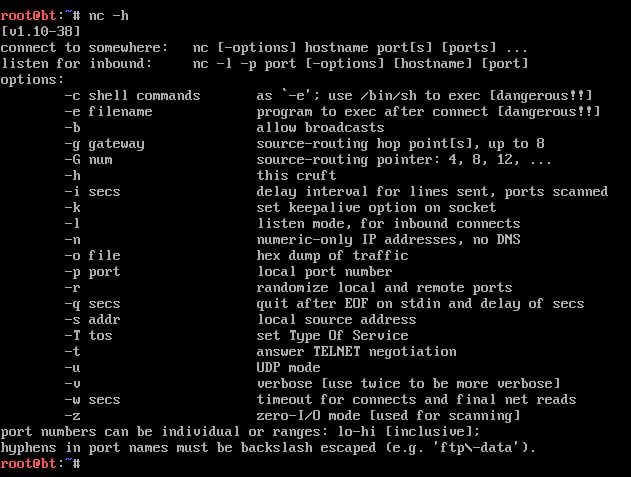Click the '-G num' option
The image size is (631, 477).
coord(88,160)
